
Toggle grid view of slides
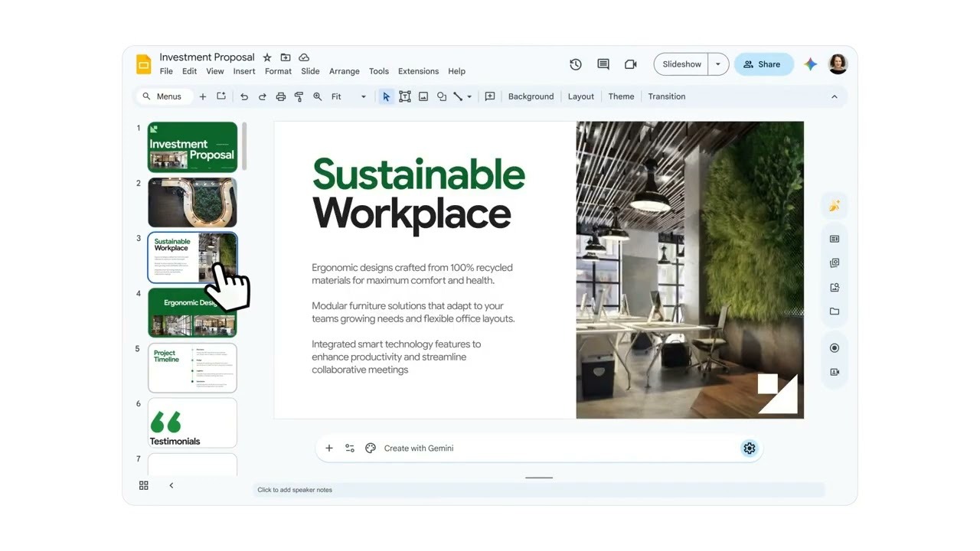[143, 485]
